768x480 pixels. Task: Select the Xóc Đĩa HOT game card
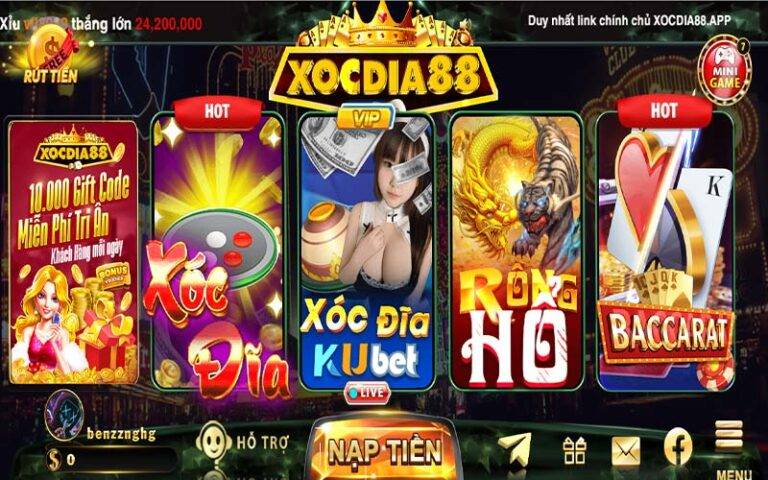tap(217, 250)
